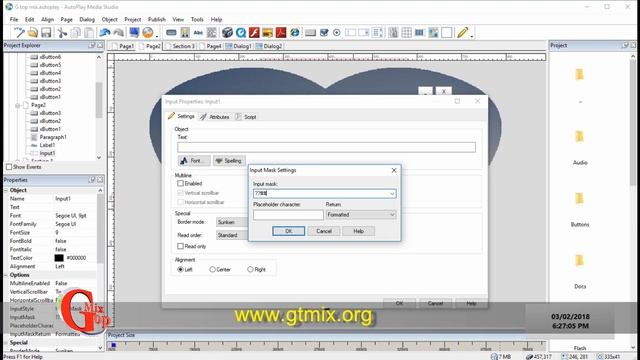This screenshot has width=640, height=360.
Task: Tick the Read only checkbox
Action: (x=180, y=246)
